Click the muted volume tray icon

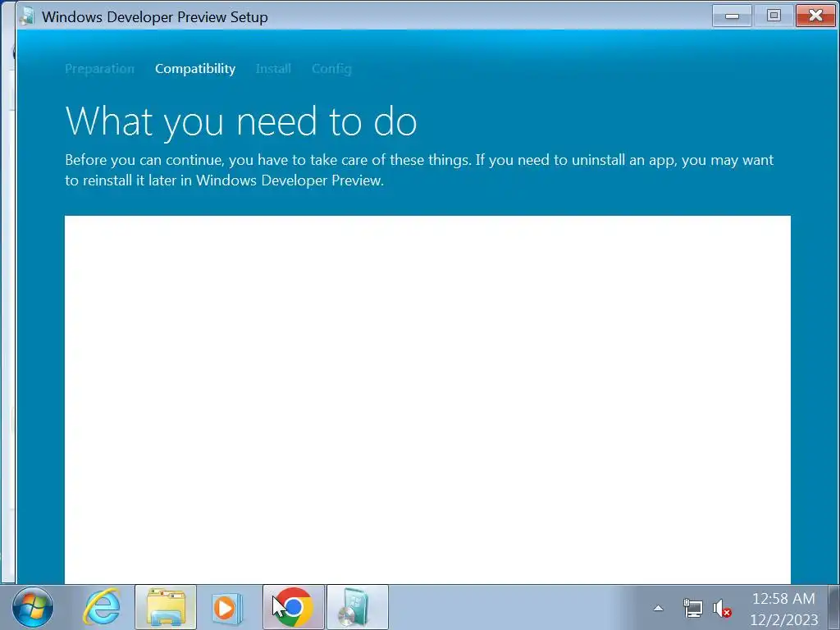click(722, 609)
